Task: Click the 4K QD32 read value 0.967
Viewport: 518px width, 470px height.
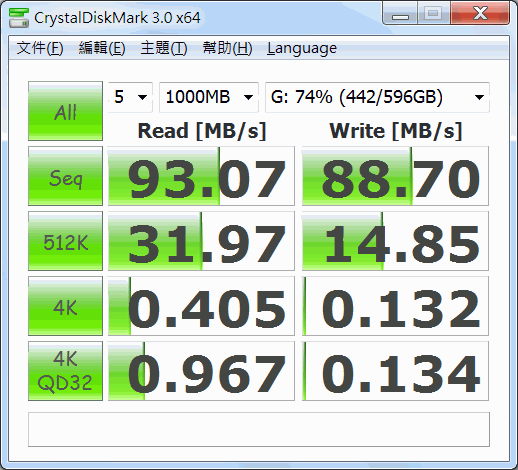Action: [201, 371]
